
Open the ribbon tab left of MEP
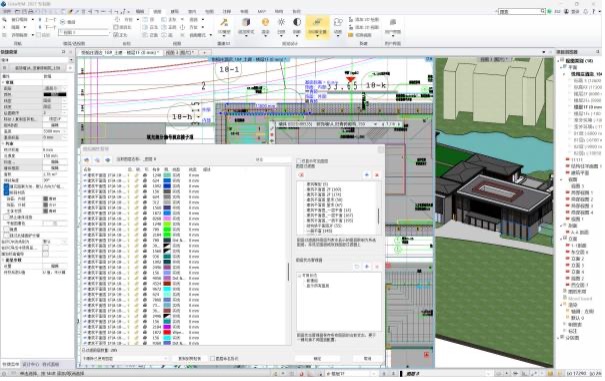pos(244,12)
